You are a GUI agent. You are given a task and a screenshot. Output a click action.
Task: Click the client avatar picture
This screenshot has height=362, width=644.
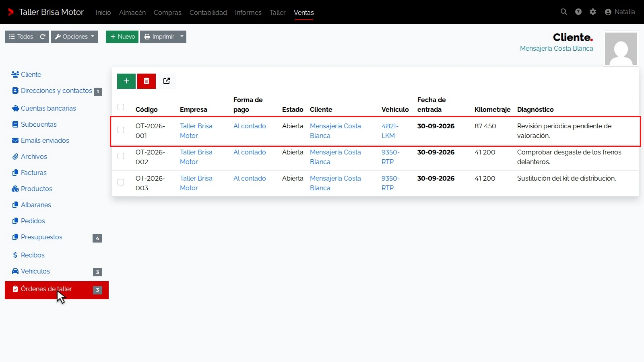tap(621, 49)
